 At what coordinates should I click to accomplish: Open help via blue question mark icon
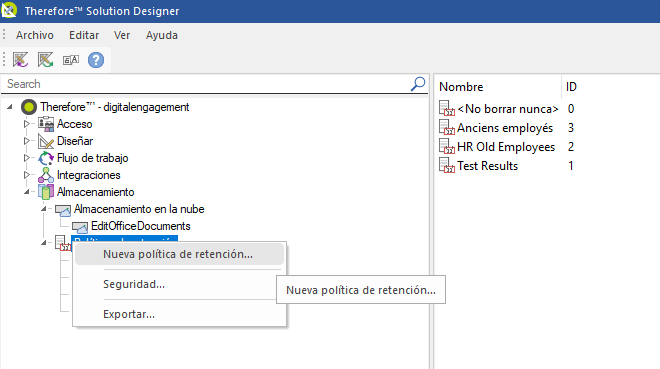(x=96, y=60)
